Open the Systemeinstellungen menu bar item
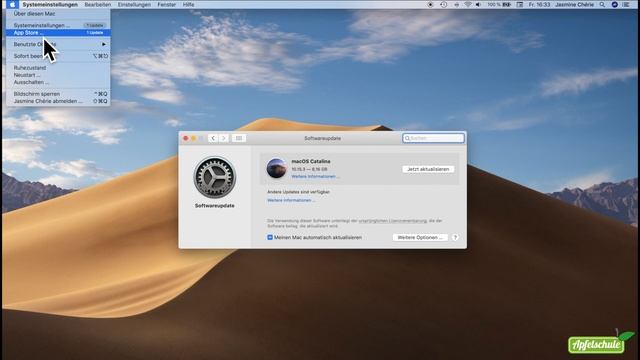Screen dimensions: 640x360 pyautogui.click(x=50, y=4)
